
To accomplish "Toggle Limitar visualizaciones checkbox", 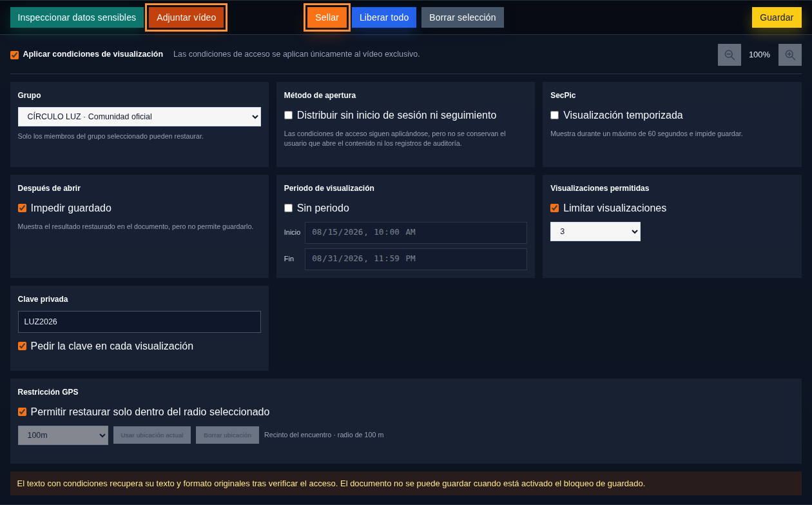I will (554, 208).
